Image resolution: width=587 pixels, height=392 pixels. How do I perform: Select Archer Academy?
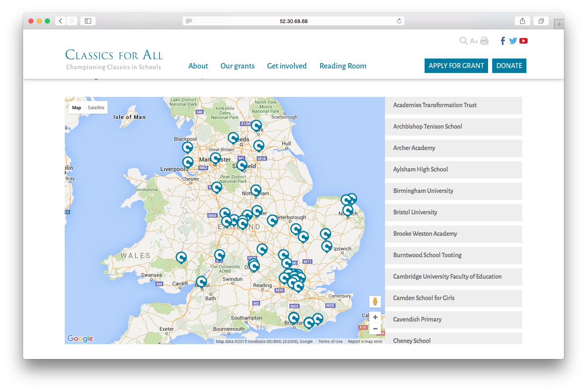[x=453, y=148]
